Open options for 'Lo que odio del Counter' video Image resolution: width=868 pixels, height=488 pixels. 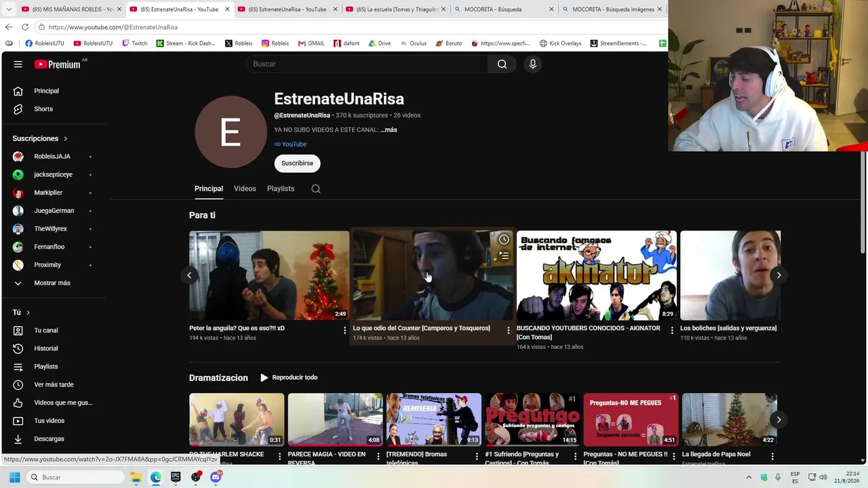click(x=509, y=330)
